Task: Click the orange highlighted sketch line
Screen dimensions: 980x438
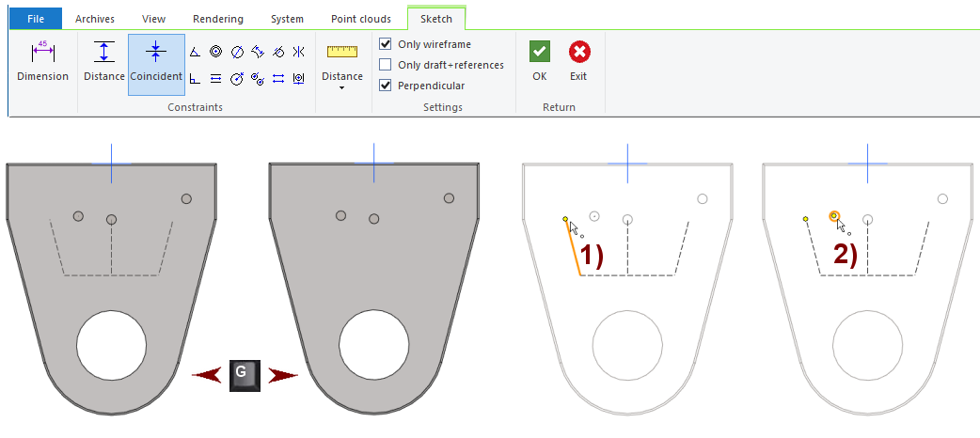Action: pos(572,247)
